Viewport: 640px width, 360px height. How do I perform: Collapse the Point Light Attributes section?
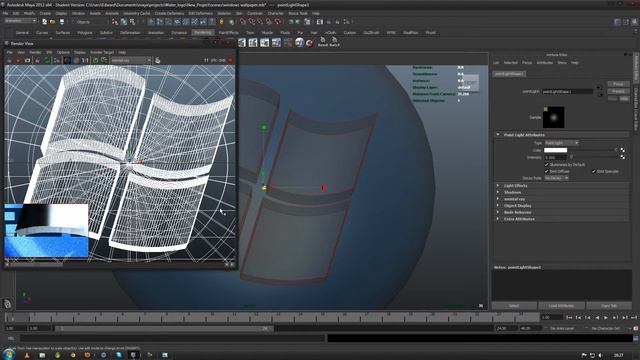[x=498, y=134]
